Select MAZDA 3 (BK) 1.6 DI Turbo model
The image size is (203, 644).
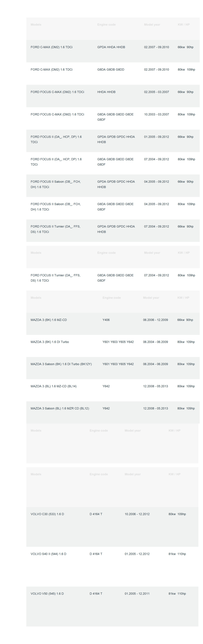pyautogui.click(x=50, y=342)
